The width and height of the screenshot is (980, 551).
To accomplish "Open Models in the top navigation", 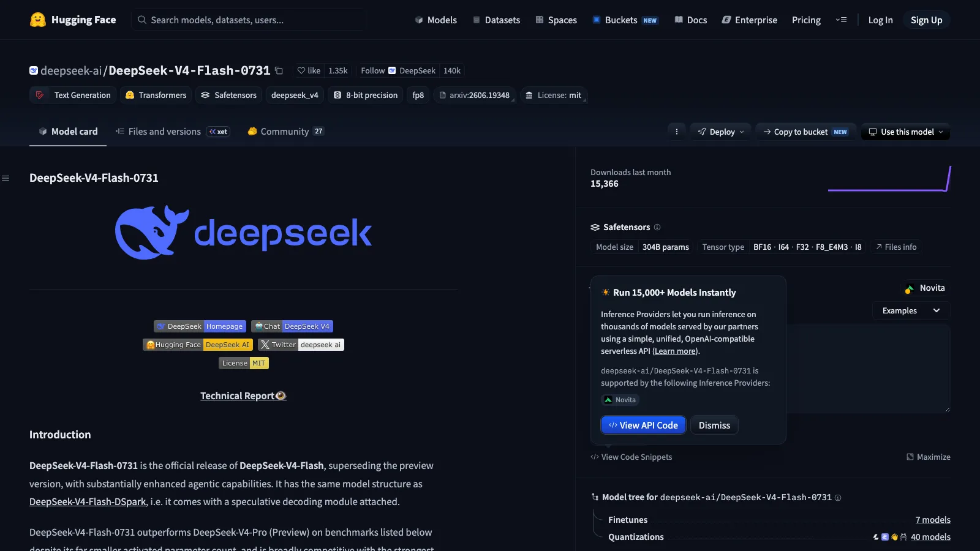I will pos(435,20).
